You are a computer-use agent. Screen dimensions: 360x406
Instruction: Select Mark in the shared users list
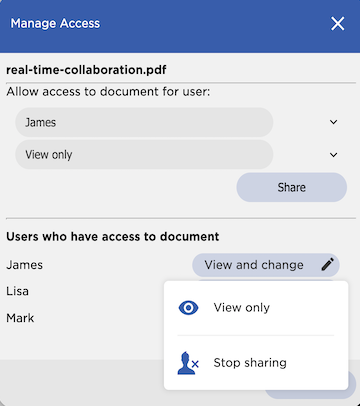click(x=20, y=318)
